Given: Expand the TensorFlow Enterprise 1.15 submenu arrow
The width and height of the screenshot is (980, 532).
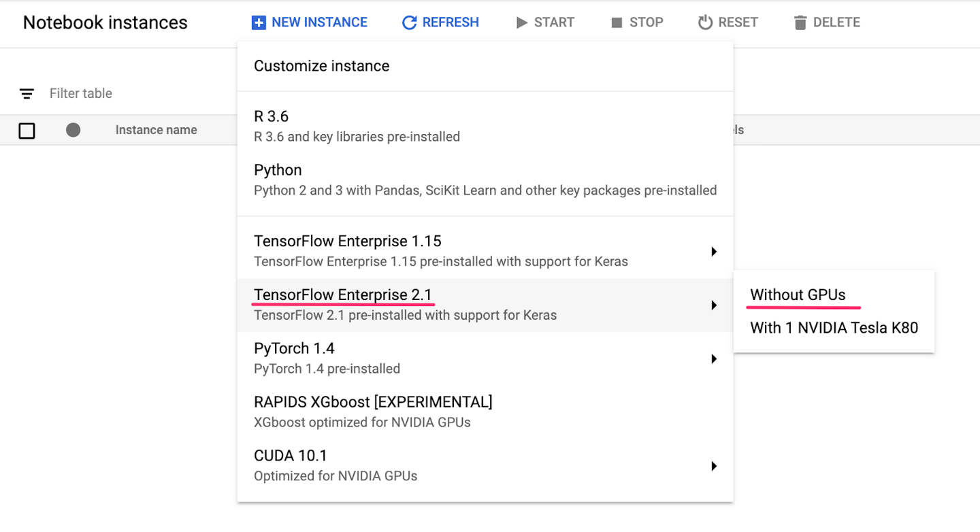Looking at the screenshot, I should pos(714,251).
